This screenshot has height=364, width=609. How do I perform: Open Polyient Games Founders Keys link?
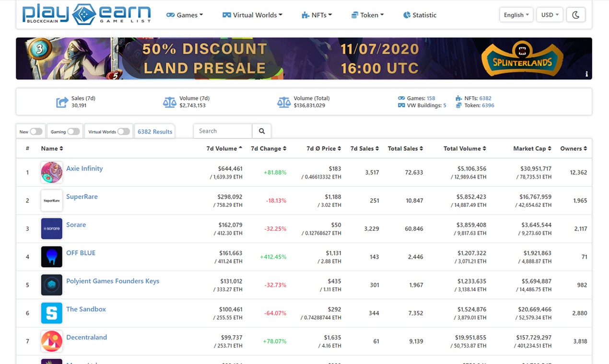(113, 281)
